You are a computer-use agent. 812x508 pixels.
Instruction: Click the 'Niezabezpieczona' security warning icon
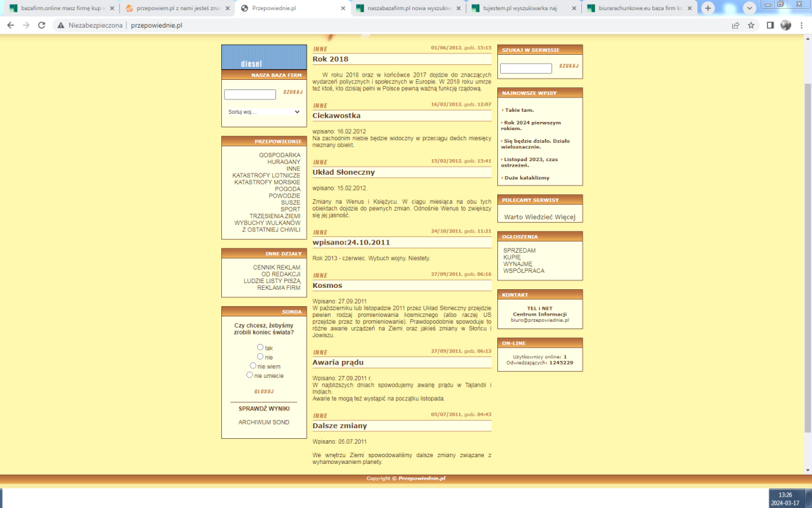click(x=61, y=25)
